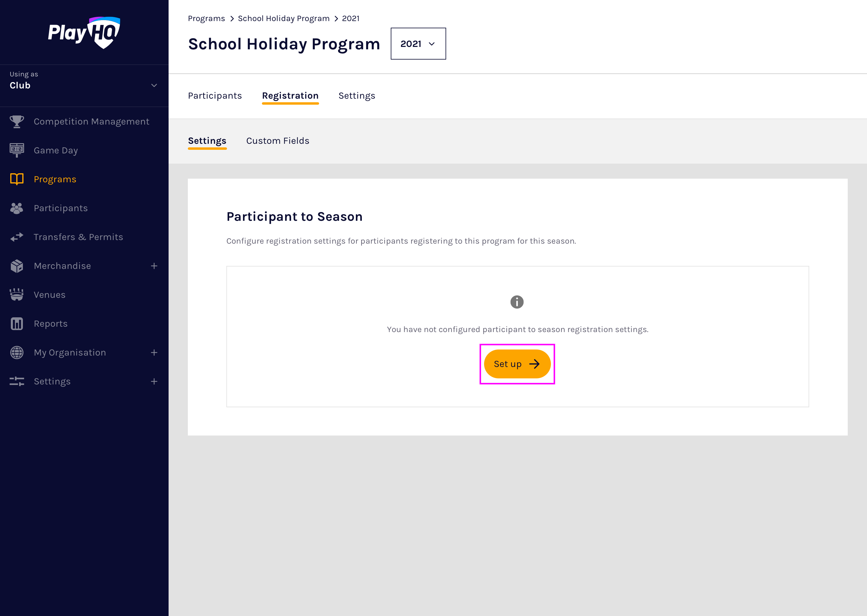Viewport: 867px width, 616px height.
Task: Click the PlayHQ logo
Action: tap(84, 32)
